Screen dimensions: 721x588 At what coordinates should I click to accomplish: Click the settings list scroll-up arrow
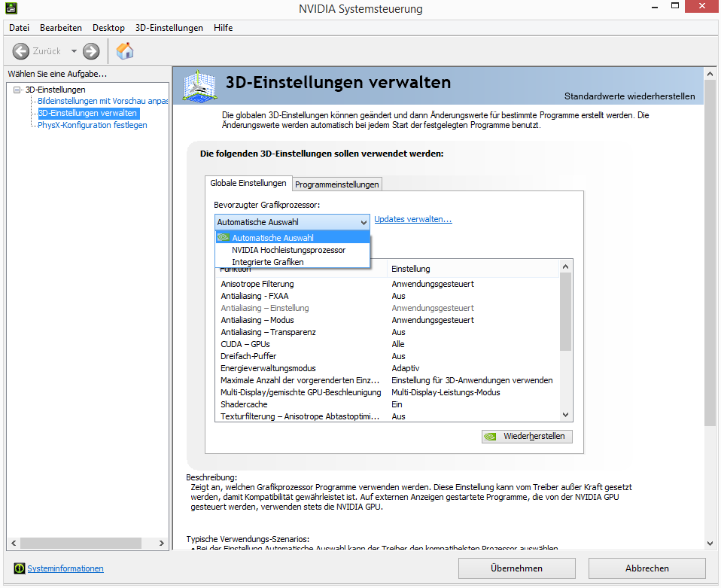[x=565, y=267]
